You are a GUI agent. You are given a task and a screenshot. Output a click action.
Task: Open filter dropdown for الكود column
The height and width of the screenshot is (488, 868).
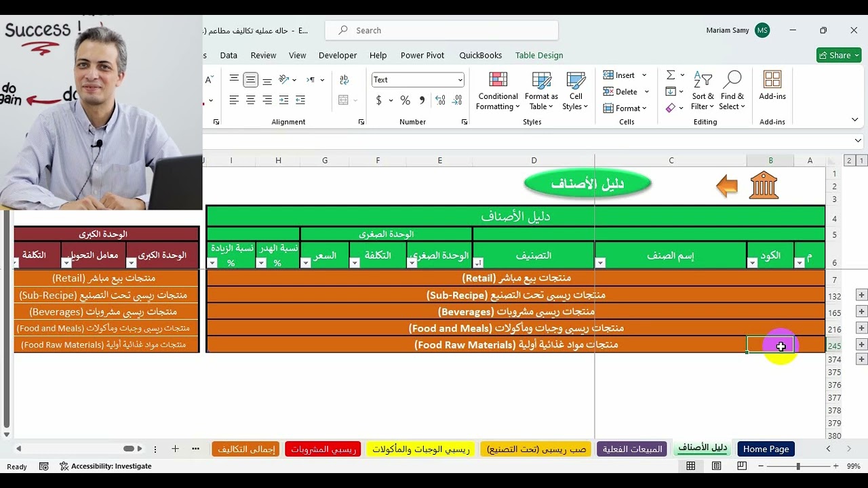[752, 263]
